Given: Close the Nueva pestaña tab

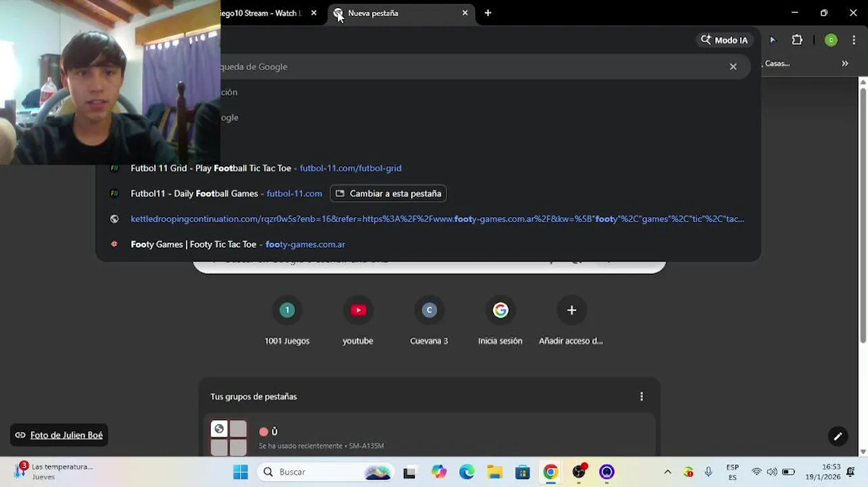Looking at the screenshot, I should (x=464, y=13).
